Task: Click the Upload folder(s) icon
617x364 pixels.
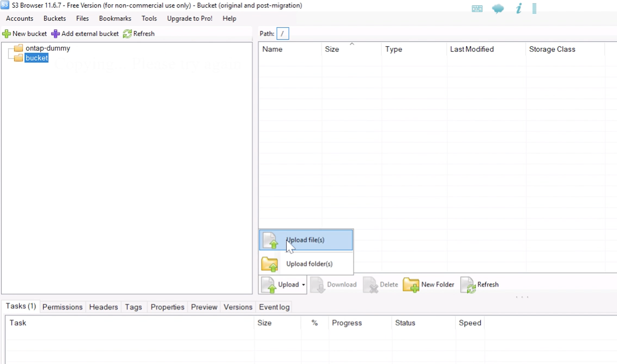Action: click(270, 263)
